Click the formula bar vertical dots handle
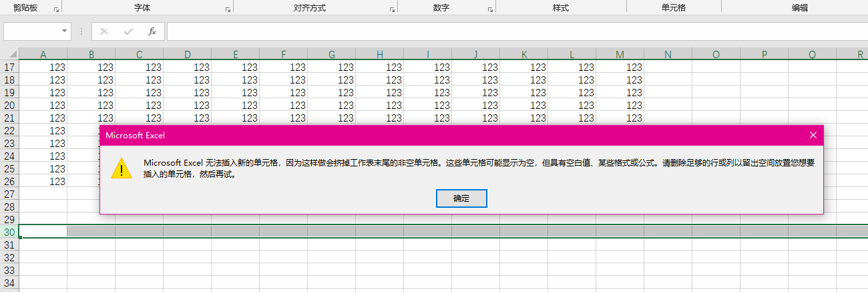Viewport: 868px width, 292px height. click(81, 31)
